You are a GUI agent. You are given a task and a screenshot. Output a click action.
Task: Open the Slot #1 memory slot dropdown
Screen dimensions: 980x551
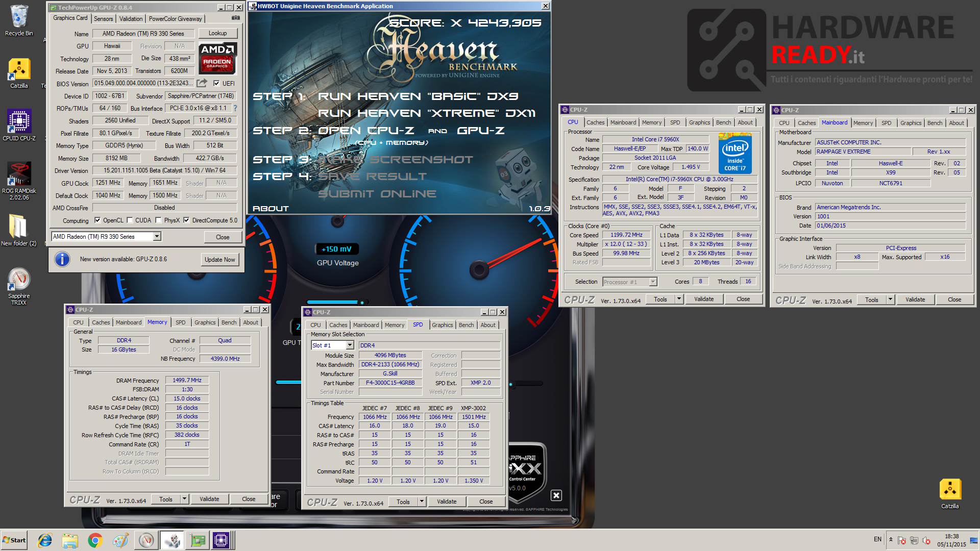pos(350,345)
